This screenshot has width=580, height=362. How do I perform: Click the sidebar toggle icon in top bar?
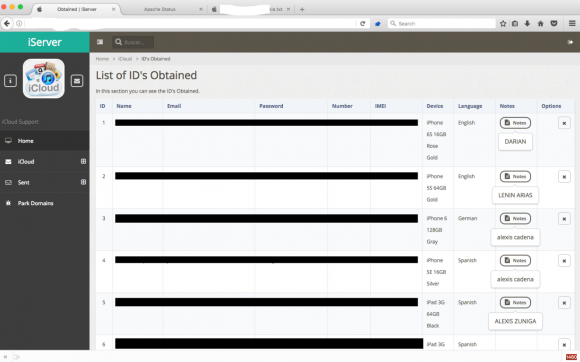100,42
